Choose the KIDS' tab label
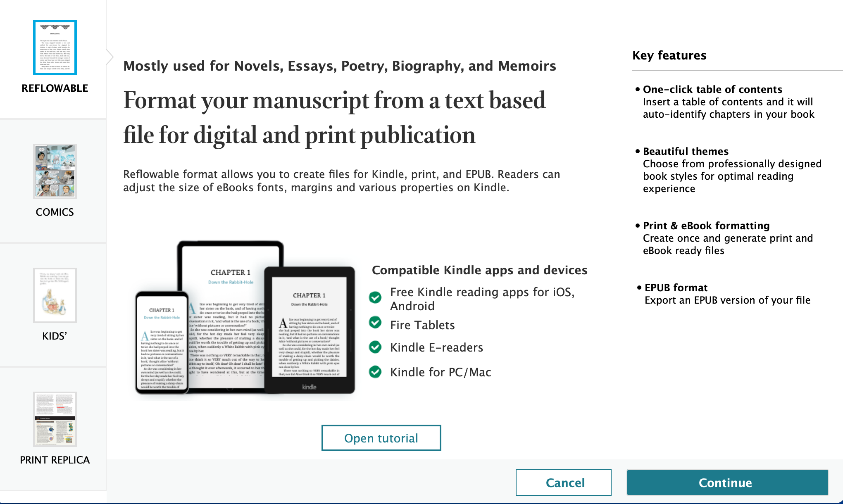The image size is (843, 504). (55, 336)
